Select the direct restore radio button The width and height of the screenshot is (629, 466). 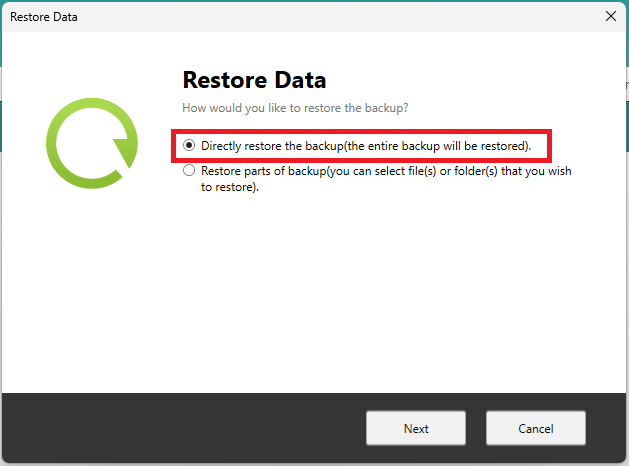(188, 146)
